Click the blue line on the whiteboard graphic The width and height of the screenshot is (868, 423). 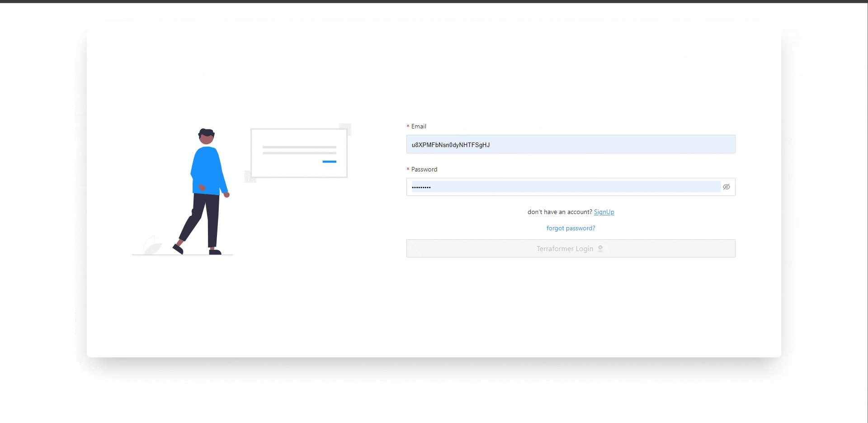328,161
